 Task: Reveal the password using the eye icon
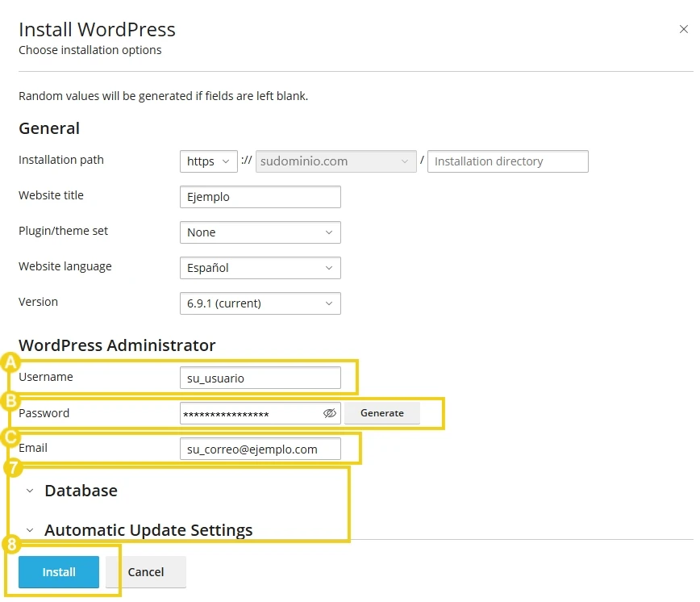click(x=330, y=413)
